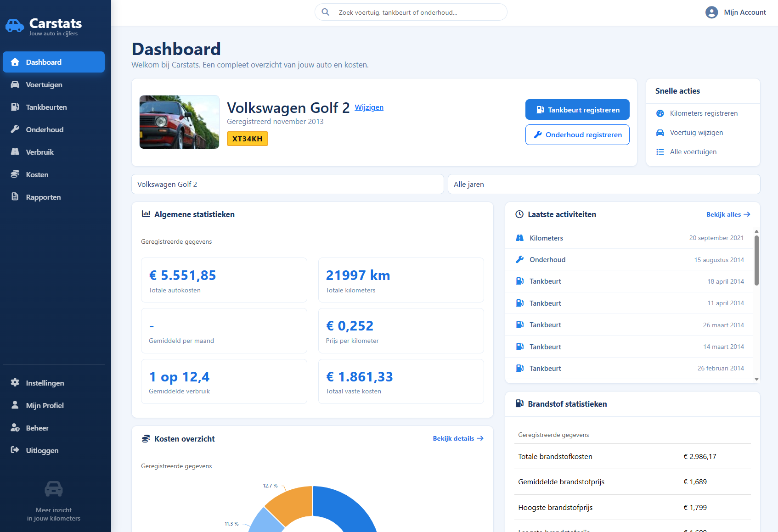Click the Uitloggen sign-out icon
The height and width of the screenshot is (532, 778).
[15, 450]
